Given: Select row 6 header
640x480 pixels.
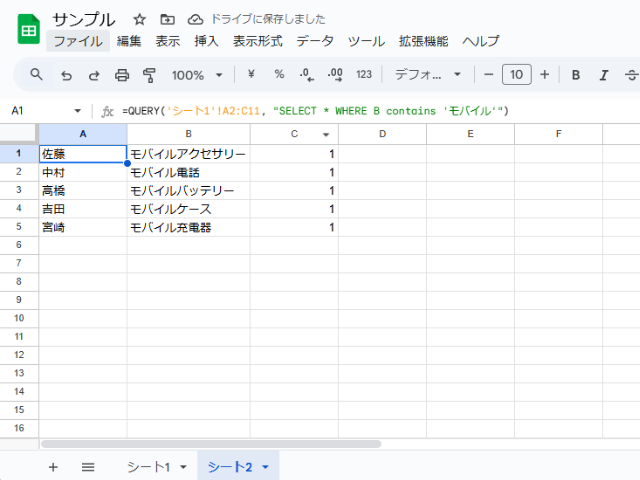Looking at the screenshot, I should pos(19,245).
